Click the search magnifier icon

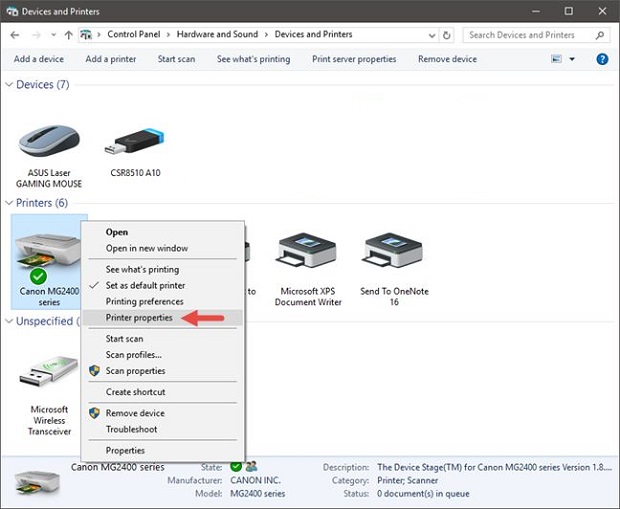[599, 35]
